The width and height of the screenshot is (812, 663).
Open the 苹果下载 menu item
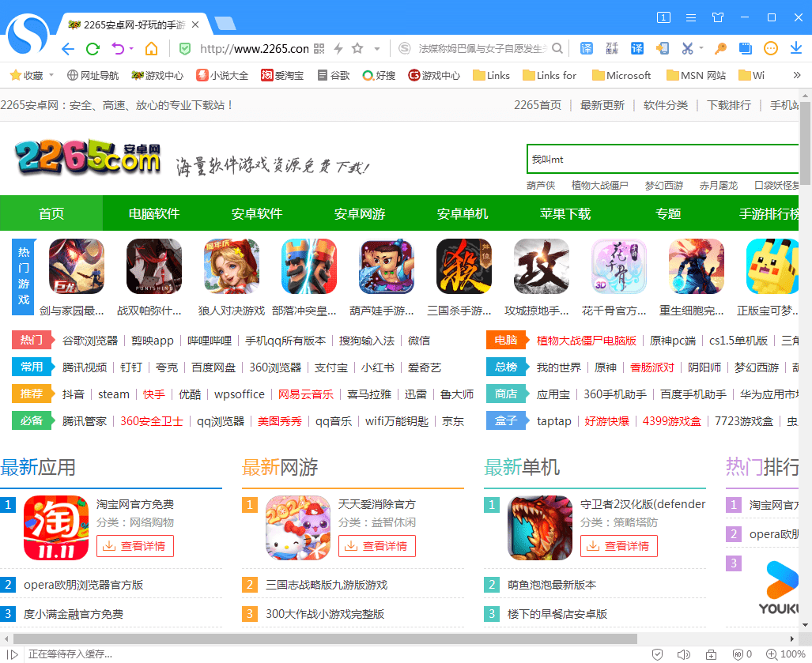[565, 213]
